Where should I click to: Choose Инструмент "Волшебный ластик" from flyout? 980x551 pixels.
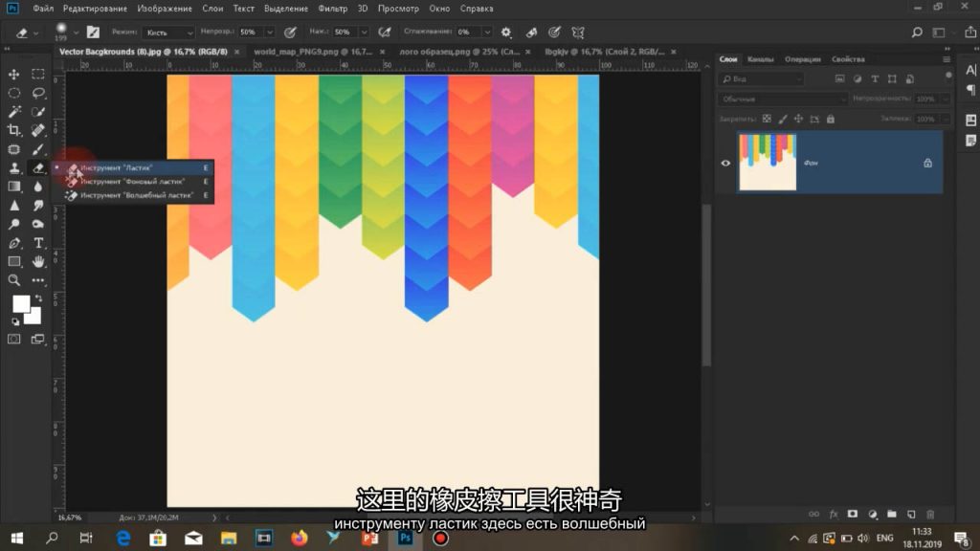click(136, 195)
